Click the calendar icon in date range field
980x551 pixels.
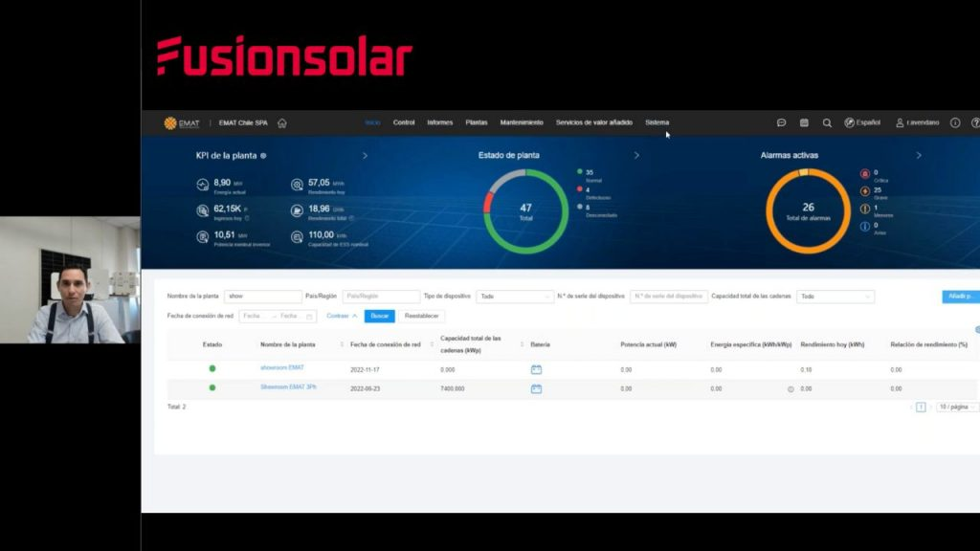(x=309, y=316)
